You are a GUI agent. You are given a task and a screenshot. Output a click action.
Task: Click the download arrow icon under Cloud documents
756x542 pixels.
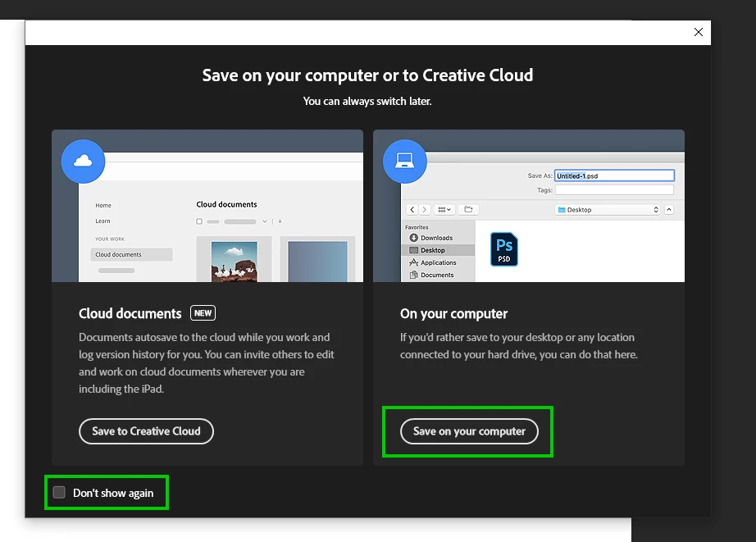coord(280,221)
